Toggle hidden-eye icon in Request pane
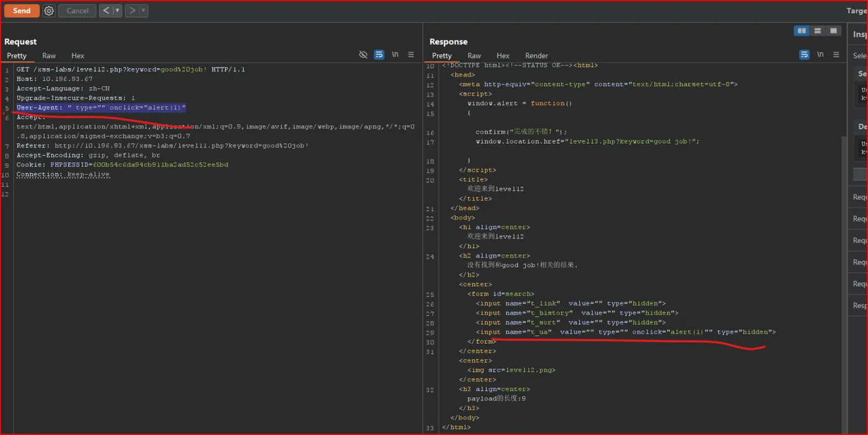Screen dimensions: 868x435 tap(363, 55)
